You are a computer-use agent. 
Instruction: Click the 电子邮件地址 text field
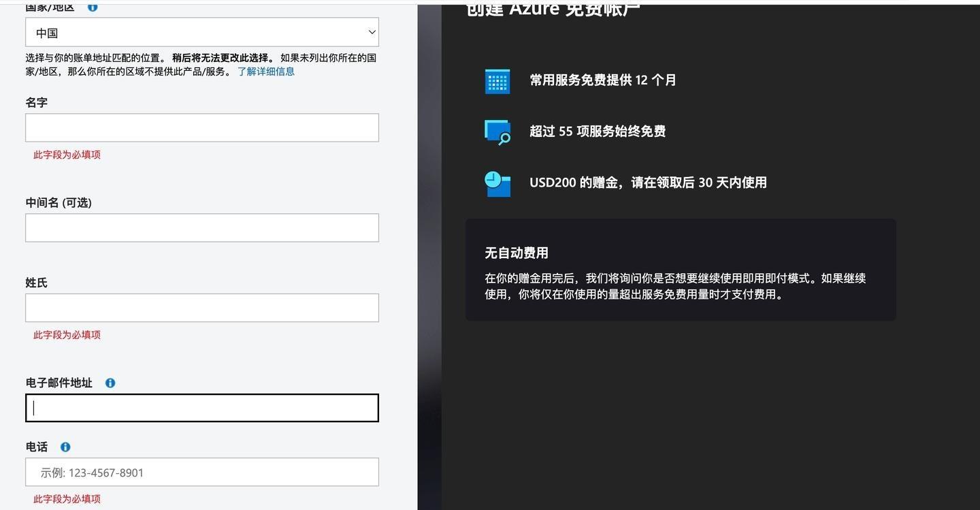(x=201, y=408)
